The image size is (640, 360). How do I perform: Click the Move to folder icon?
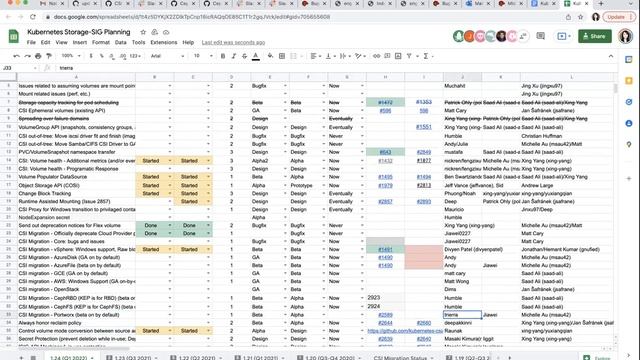click(x=154, y=32)
